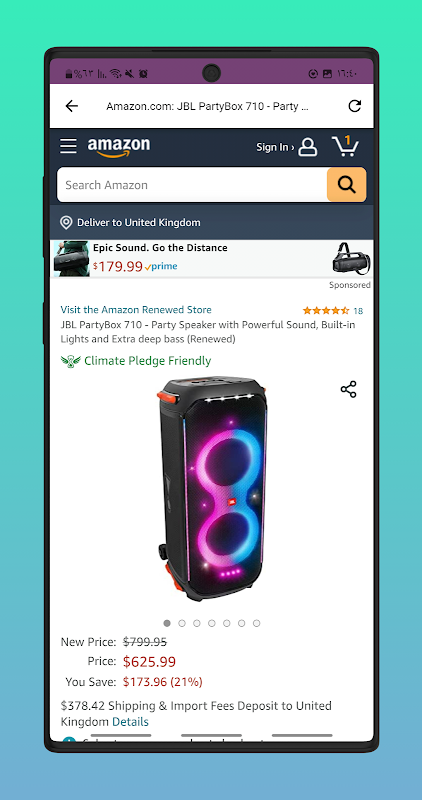
Task: Focus the Search Amazon field
Action: [192, 185]
